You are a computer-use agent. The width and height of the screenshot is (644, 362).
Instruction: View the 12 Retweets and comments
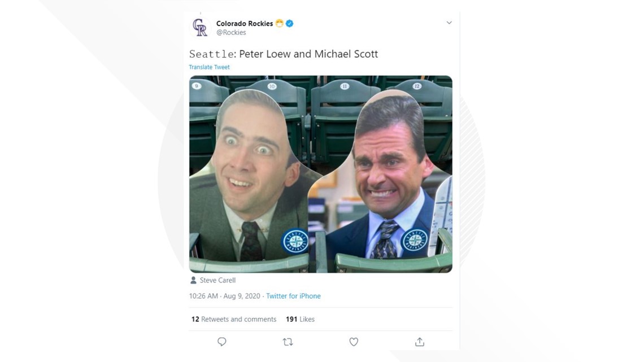(x=234, y=319)
